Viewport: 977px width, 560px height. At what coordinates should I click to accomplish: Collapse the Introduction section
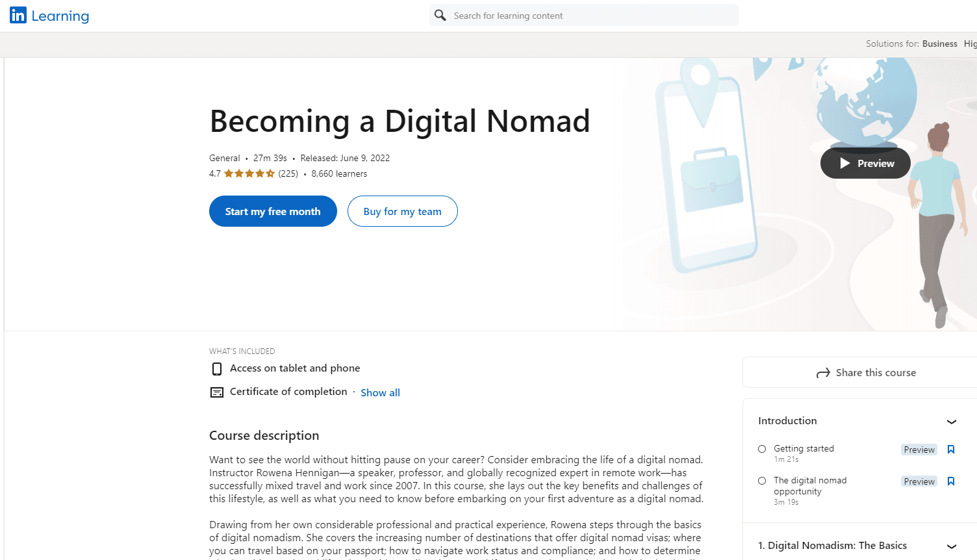[x=952, y=422]
